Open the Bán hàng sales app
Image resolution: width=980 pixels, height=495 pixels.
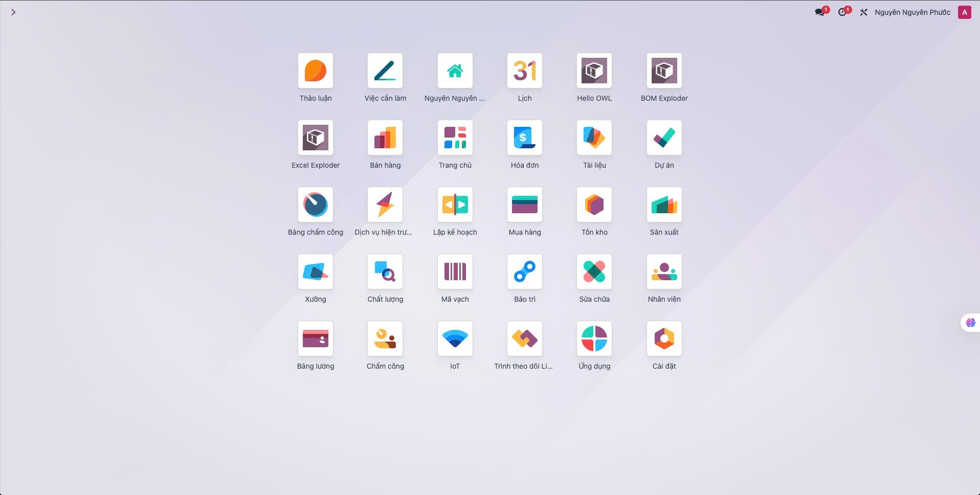pos(385,138)
